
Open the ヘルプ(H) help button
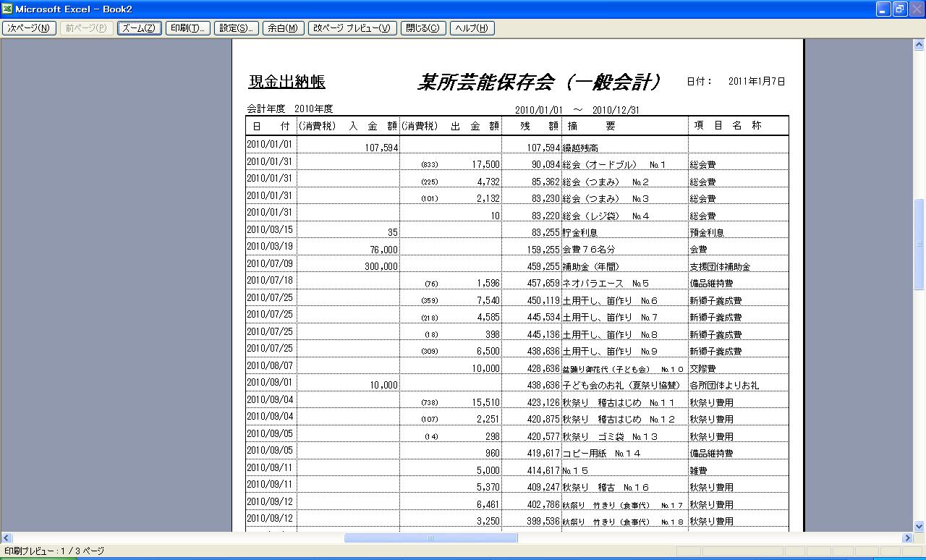click(472, 28)
